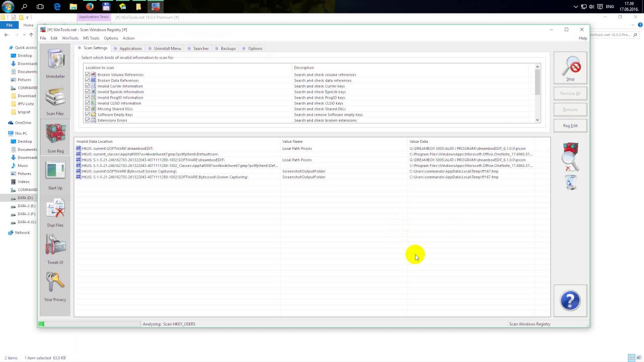Switch to the Searcher tab
This screenshot has width=644, height=362.
pyautogui.click(x=198, y=48)
